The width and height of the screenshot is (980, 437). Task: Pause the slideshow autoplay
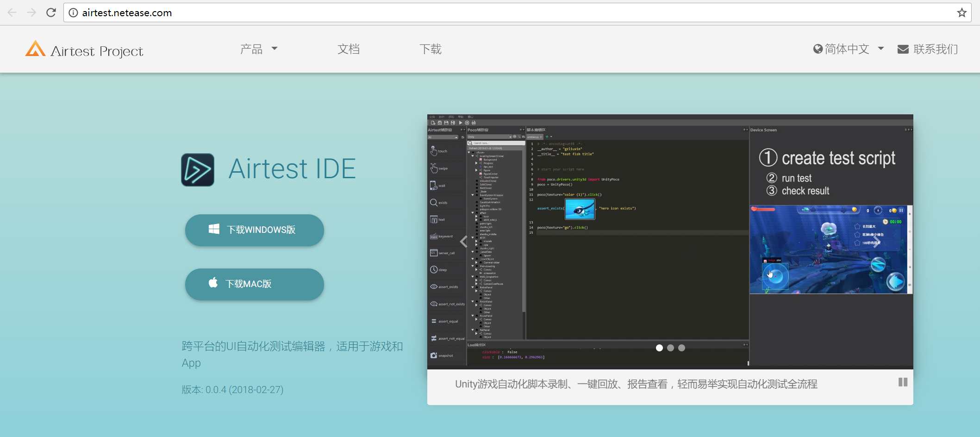pos(903,382)
